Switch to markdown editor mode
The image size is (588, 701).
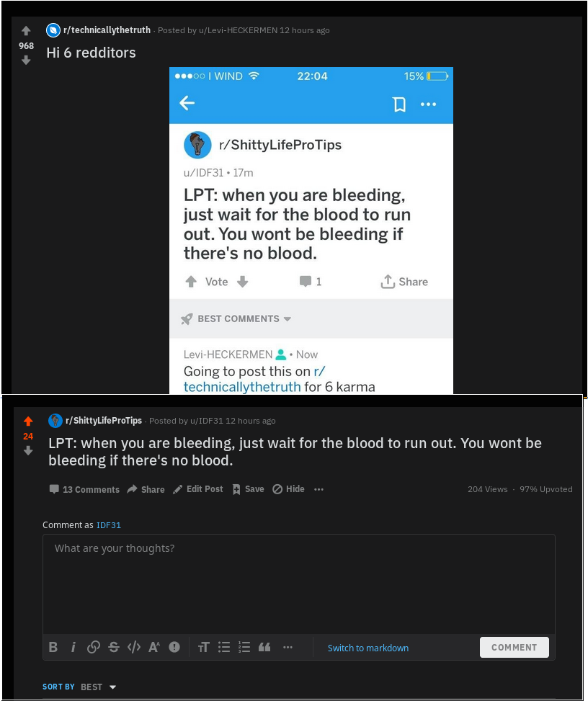pos(368,648)
